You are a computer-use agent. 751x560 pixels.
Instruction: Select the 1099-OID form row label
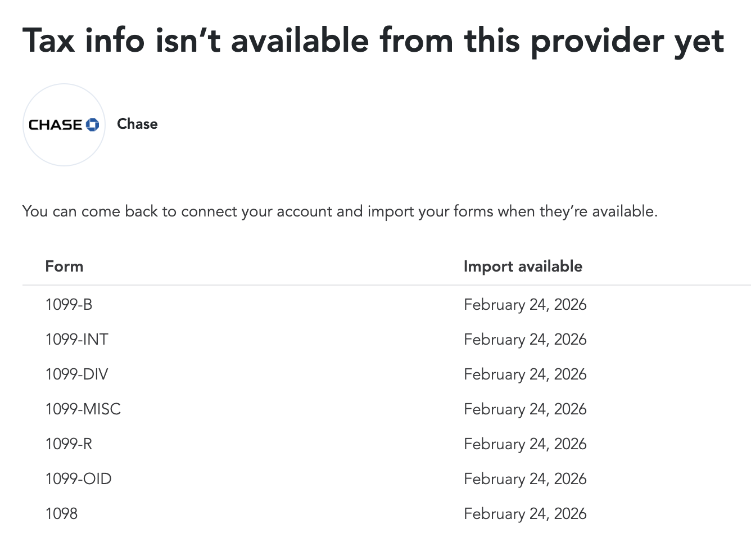coord(78,479)
